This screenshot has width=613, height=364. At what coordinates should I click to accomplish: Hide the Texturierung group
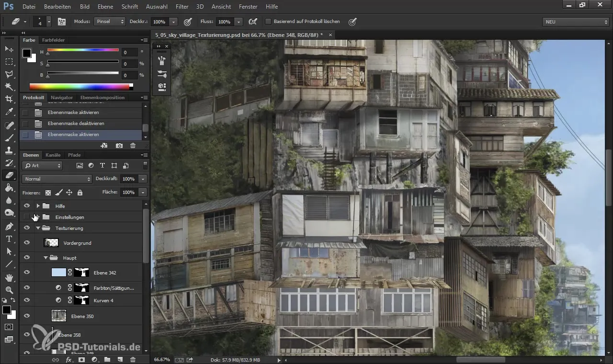click(x=27, y=228)
